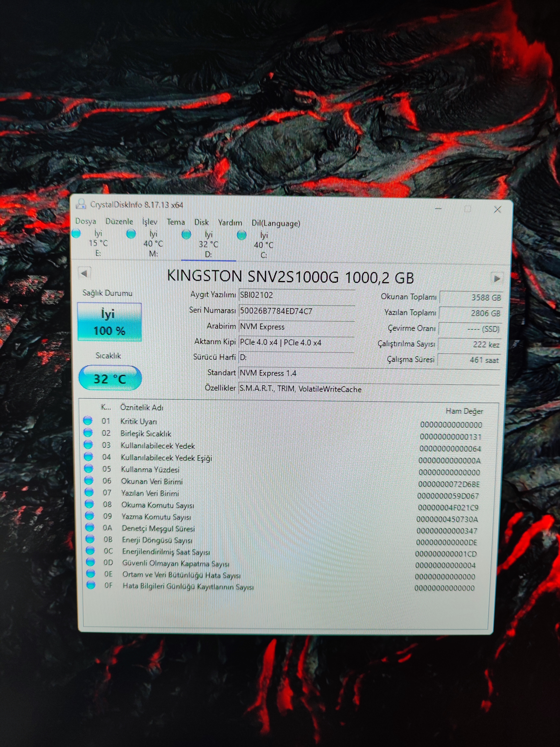
Task: Click the status orb for Yazılan Veri Birimi
Action: [89, 492]
